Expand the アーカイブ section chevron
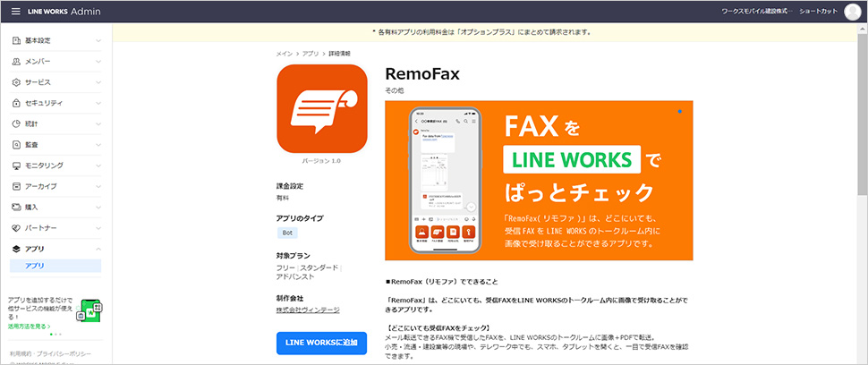The image size is (868, 365). click(x=98, y=186)
